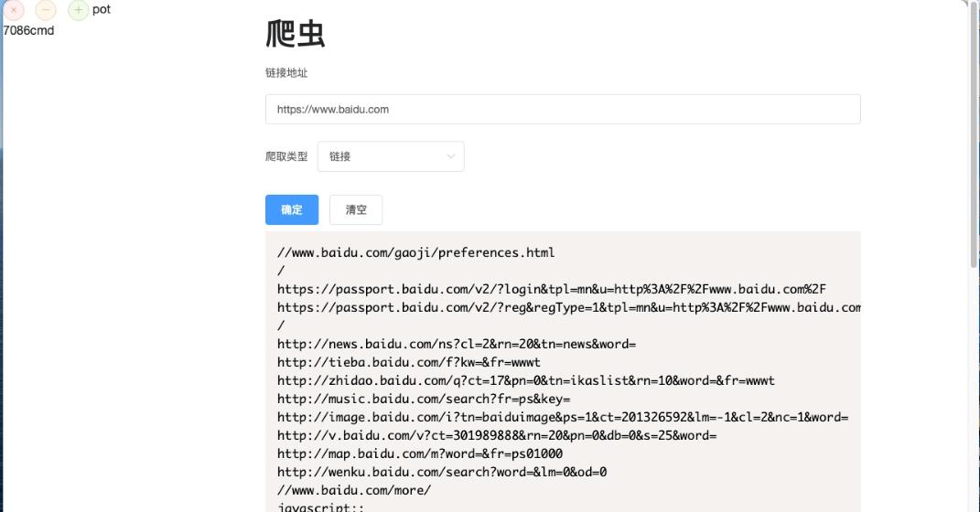Click the 爬取类型 label text
This screenshot has width=980, height=512.
click(286, 156)
